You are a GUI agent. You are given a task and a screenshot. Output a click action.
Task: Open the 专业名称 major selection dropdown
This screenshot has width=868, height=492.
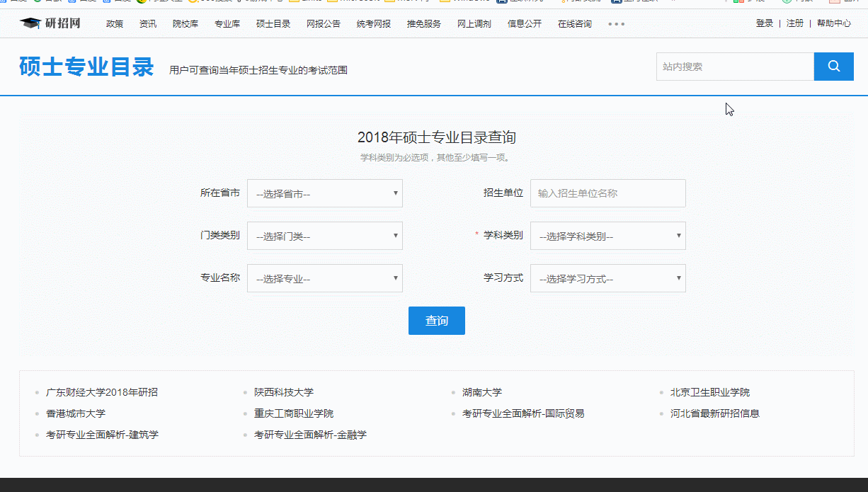pyautogui.click(x=324, y=278)
